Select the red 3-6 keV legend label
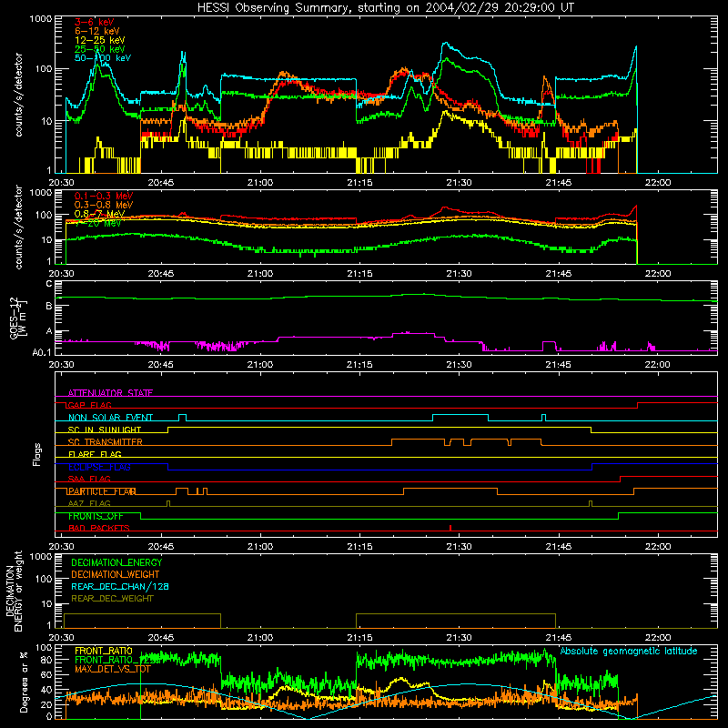 [x=95, y=22]
